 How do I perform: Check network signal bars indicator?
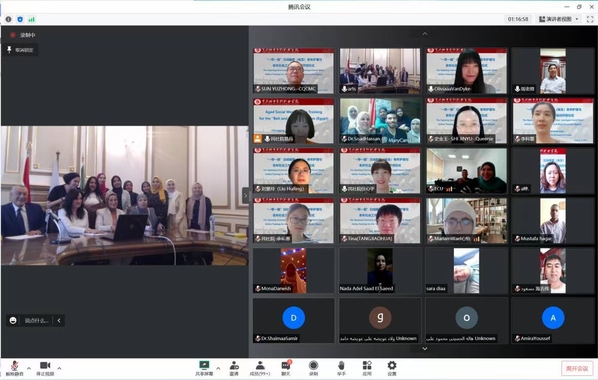click(32, 19)
